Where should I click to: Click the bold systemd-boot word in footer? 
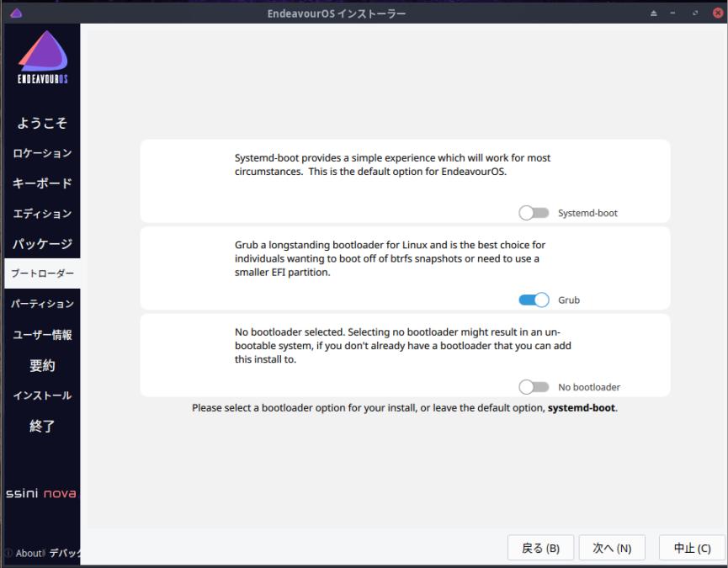pyautogui.click(x=582, y=408)
